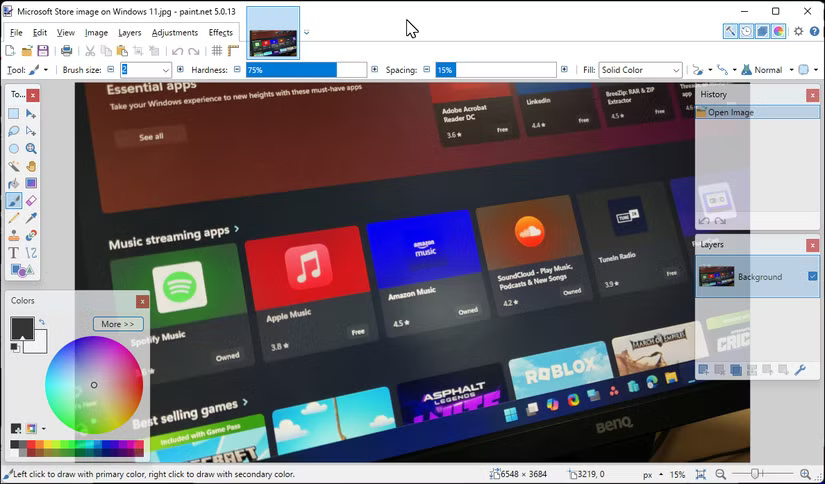Open the Fill style dropdown

click(640, 70)
